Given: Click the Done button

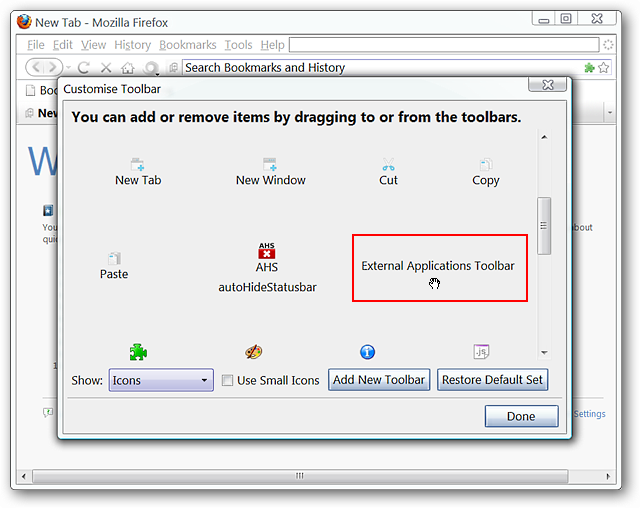Looking at the screenshot, I should pyautogui.click(x=521, y=416).
